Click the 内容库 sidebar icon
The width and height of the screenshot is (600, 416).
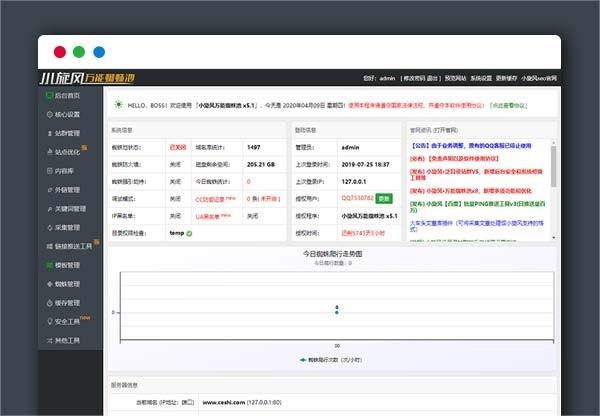click(48, 171)
